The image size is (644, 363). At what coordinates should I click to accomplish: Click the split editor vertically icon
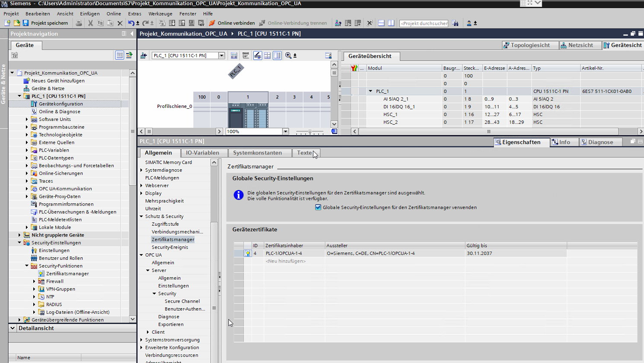[391, 23]
